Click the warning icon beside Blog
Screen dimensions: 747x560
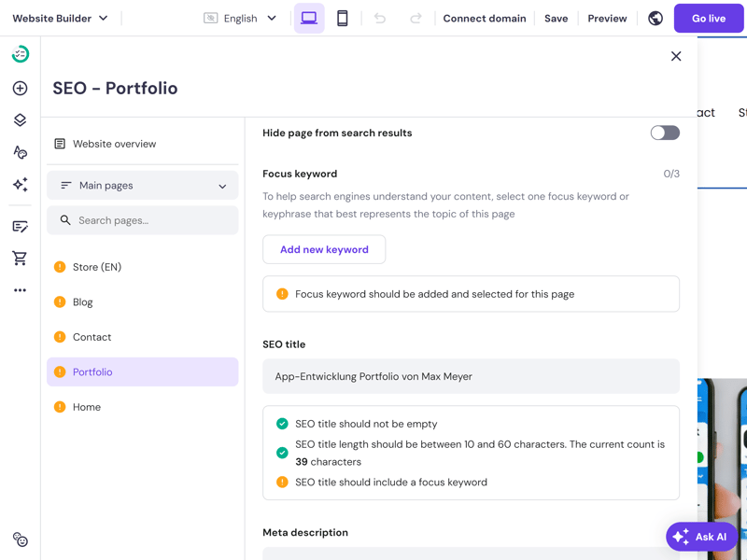[60, 301]
